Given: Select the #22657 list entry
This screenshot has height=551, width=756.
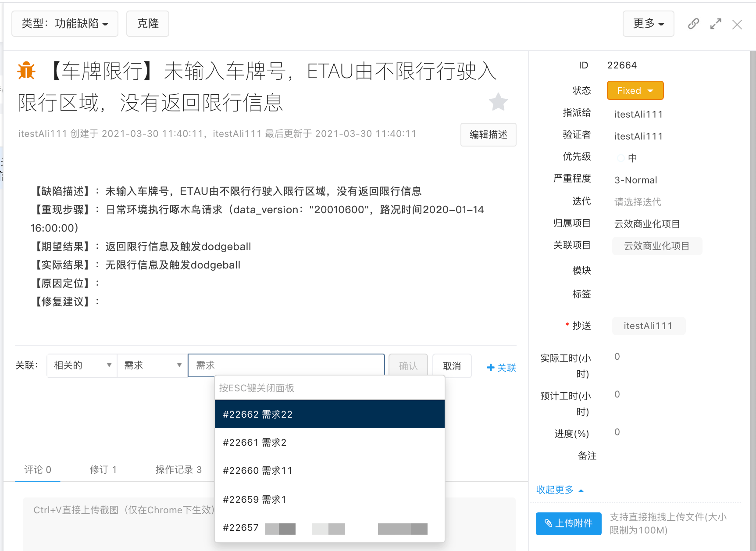Looking at the screenshot, I should [330, 528].
